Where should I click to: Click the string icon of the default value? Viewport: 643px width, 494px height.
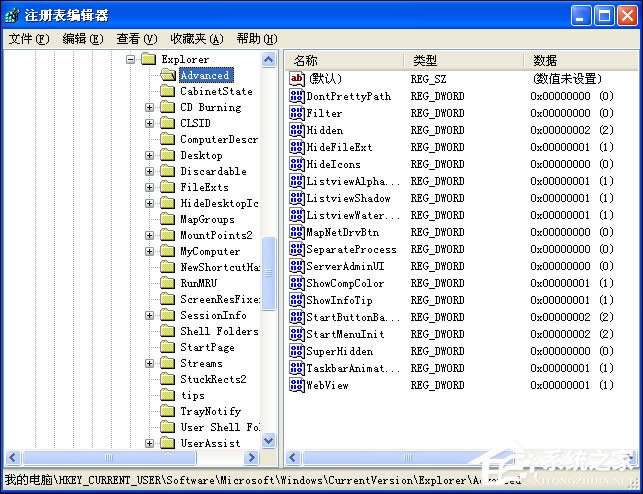pos(297,79)
